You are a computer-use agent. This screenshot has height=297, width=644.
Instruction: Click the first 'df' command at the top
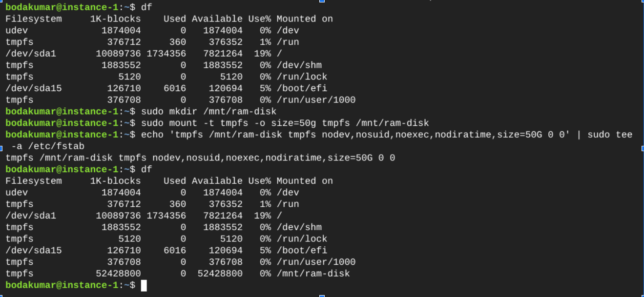click(146, 7)
